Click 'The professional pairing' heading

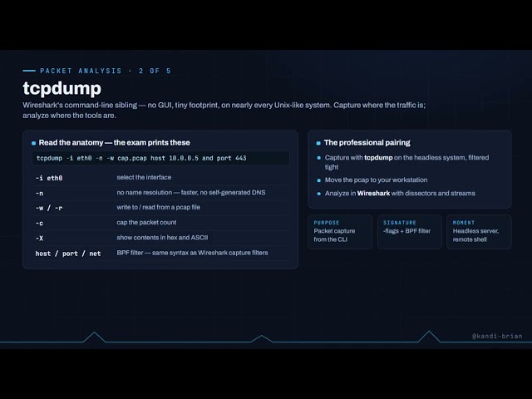[367, 142]
